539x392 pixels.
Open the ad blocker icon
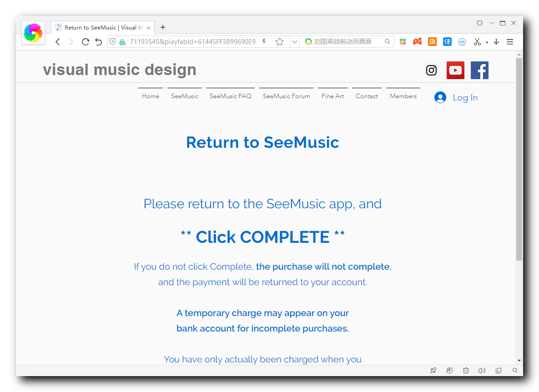tap(462, 41)
